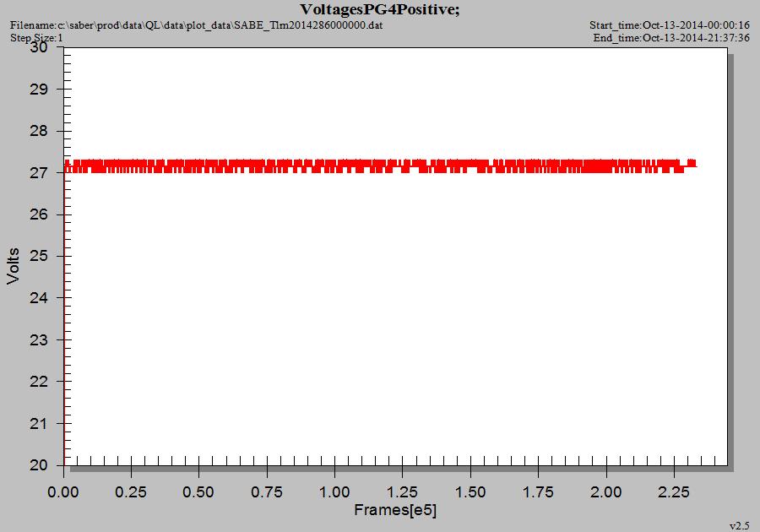Click the v2.5 version label

[x=739, y=526]
